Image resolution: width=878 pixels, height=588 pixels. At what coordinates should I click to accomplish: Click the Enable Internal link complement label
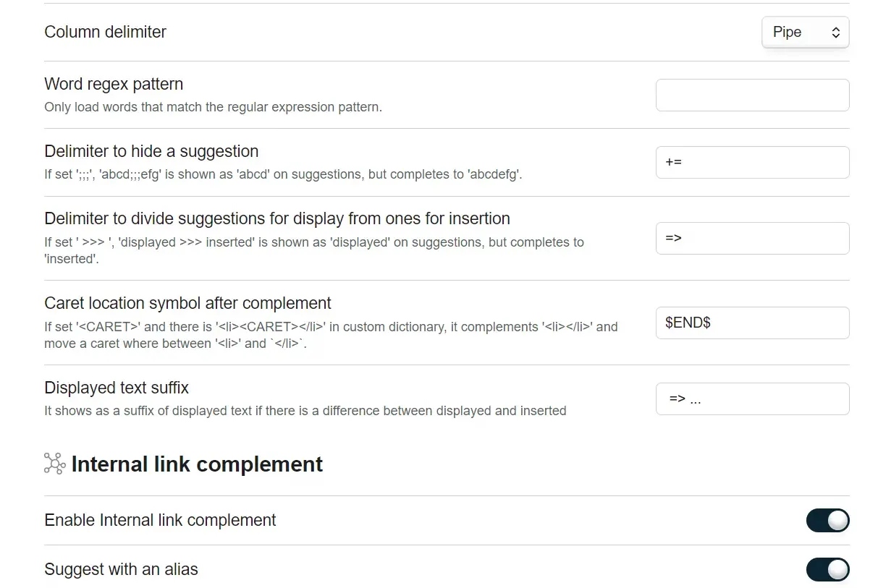tap(160, 521)
